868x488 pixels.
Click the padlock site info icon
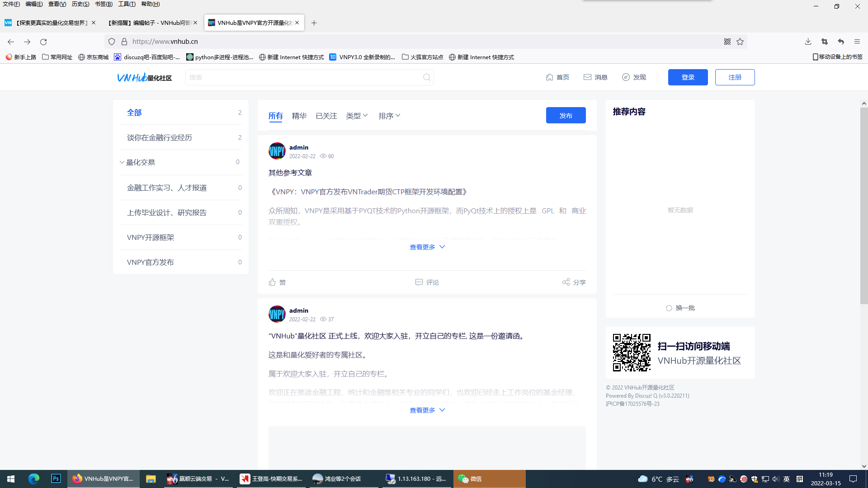[124, 42]
